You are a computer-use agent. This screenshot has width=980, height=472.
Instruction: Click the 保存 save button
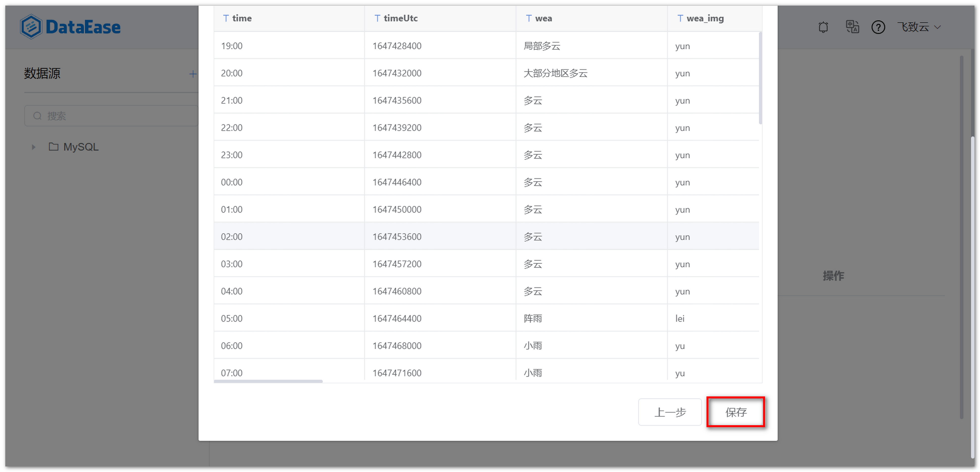735,412
